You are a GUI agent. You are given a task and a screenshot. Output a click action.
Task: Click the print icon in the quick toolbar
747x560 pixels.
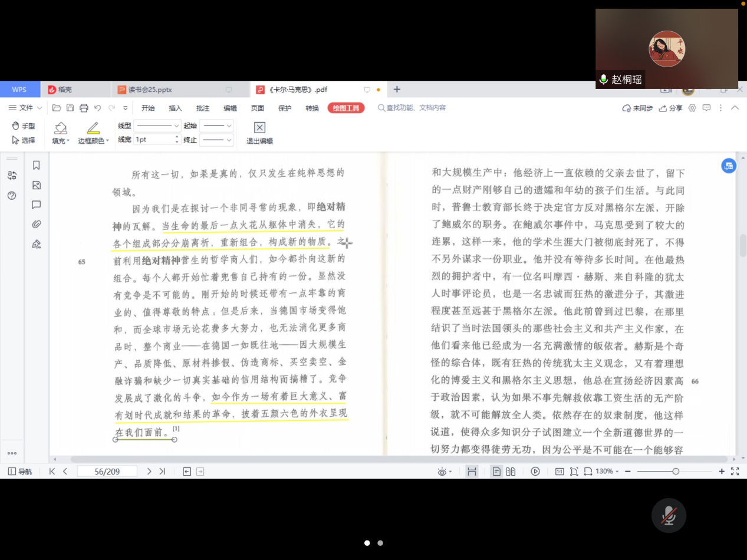[84, 108]
